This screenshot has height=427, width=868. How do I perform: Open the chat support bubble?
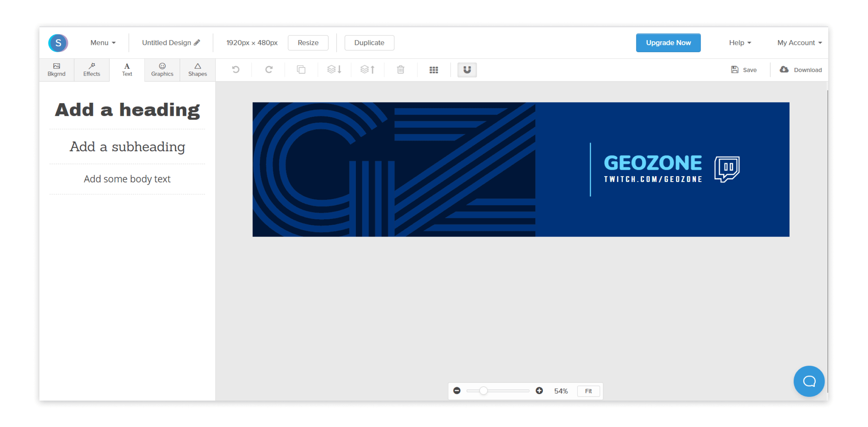tap(809, 381)
